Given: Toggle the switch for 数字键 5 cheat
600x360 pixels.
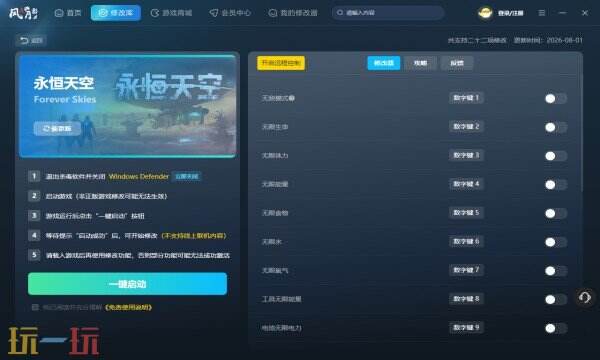Looking at the screenshot, I should click(556, 213).
